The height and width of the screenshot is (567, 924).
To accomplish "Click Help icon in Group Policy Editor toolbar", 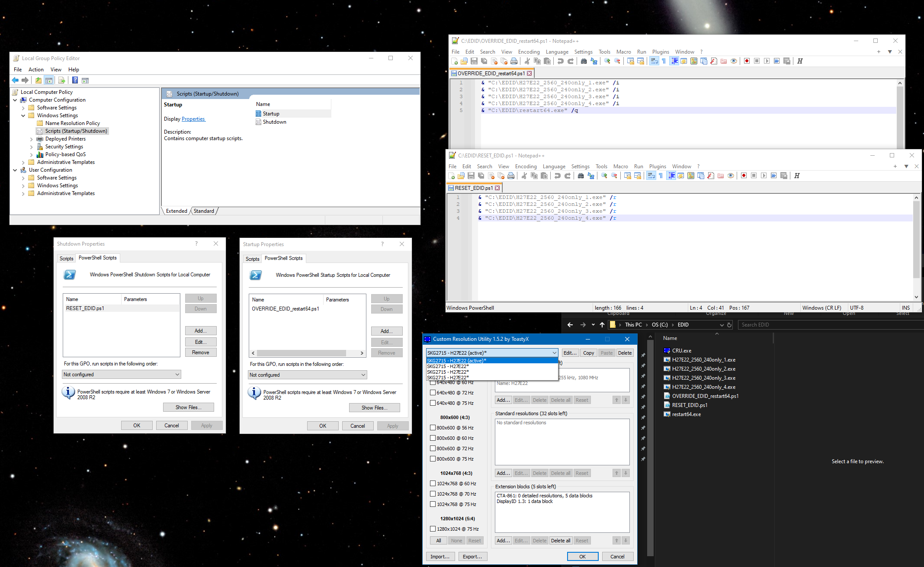I will click(x=75, y=80).
